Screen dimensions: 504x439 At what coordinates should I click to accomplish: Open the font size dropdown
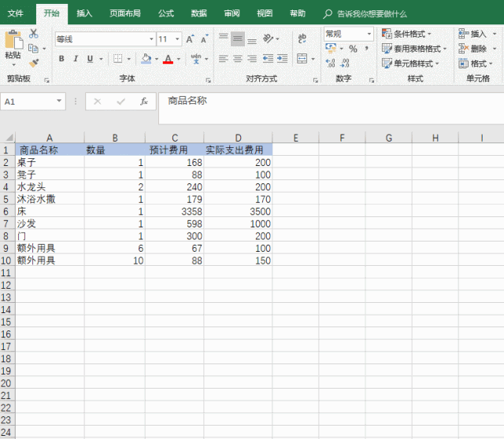(177, 39)
